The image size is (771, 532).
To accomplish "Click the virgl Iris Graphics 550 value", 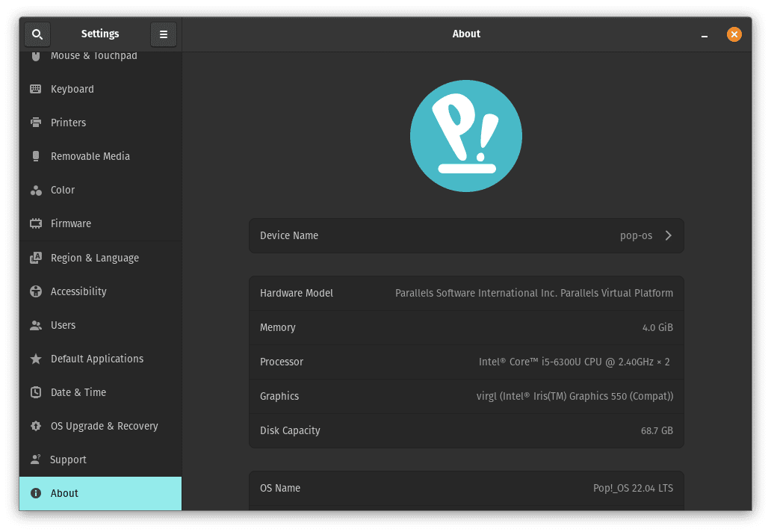I will (x=575, y=396).
